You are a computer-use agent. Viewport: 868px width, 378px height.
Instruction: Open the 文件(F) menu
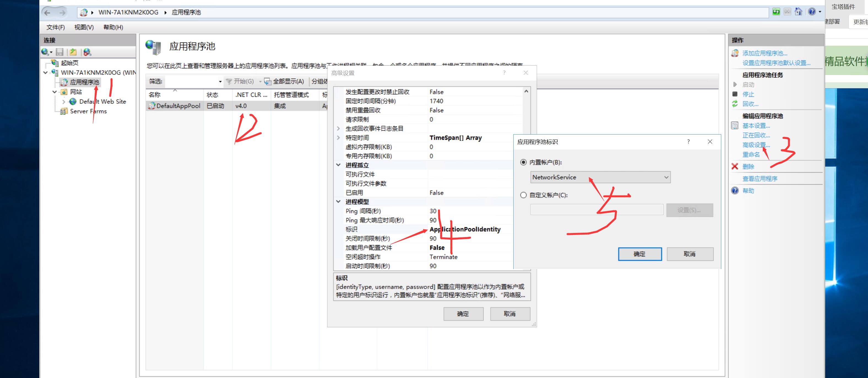tap(55, 27)
